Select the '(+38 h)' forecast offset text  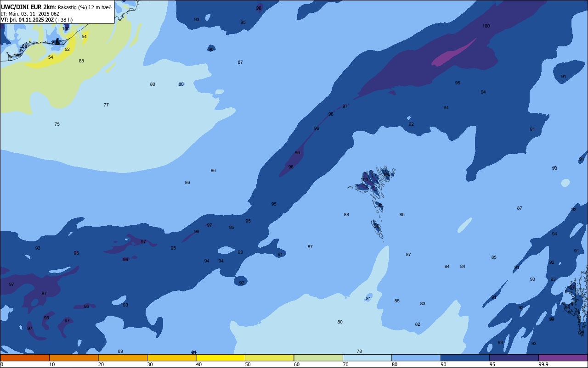tap(64, 20)
